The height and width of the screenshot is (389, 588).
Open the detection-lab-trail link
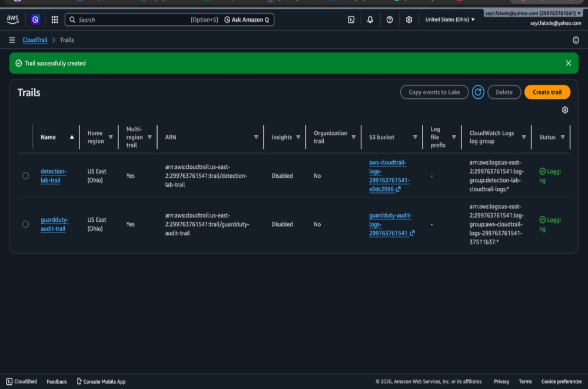[x=53, y=175]
